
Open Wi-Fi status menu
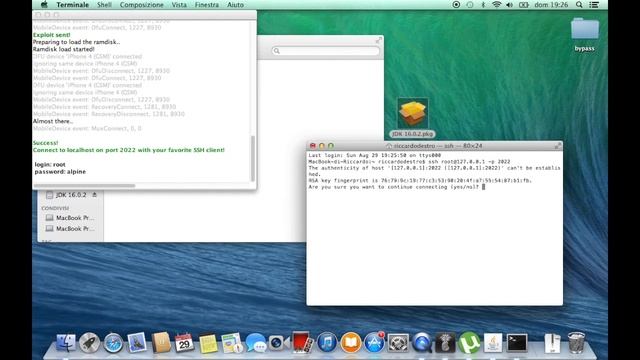click(496, 5)
